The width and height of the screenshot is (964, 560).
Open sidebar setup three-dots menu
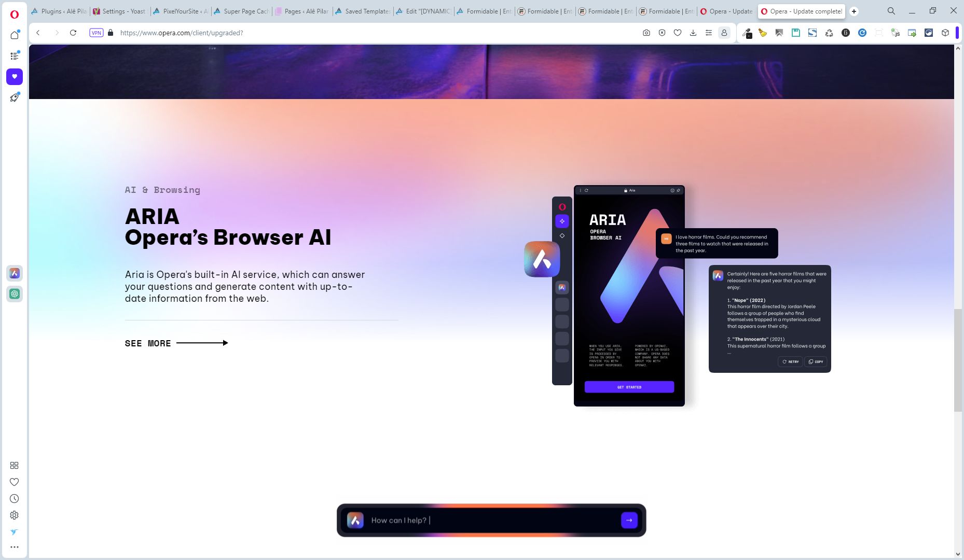15,547
